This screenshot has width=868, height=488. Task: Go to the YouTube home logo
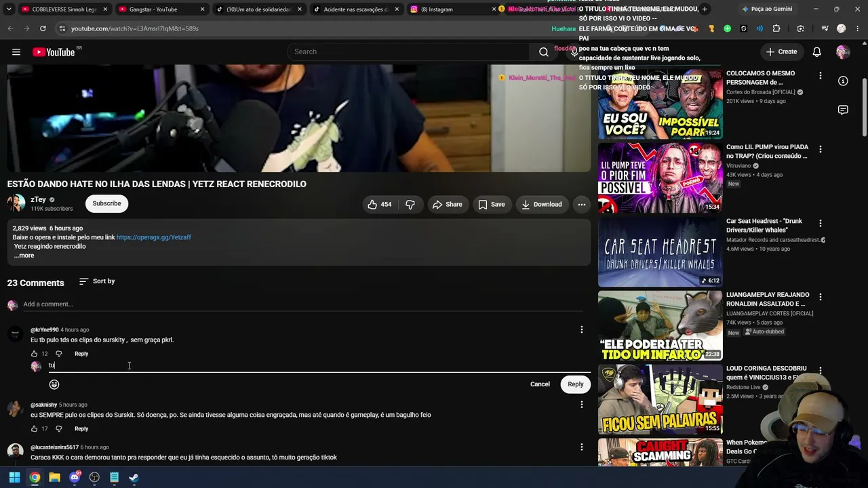[54, 52]
